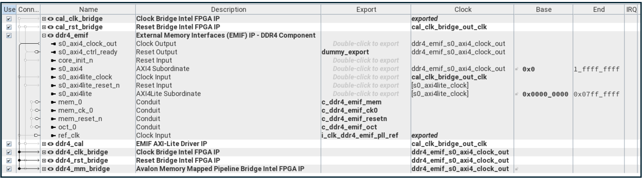Click the arrow icon next to ref_clk

click(54, 136)
